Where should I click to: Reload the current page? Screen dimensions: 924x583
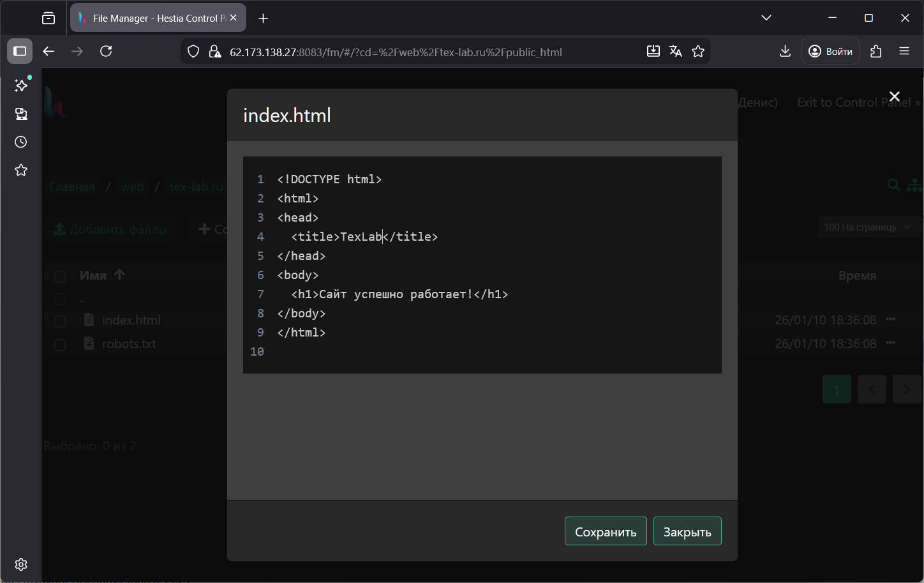click(107, 52)
